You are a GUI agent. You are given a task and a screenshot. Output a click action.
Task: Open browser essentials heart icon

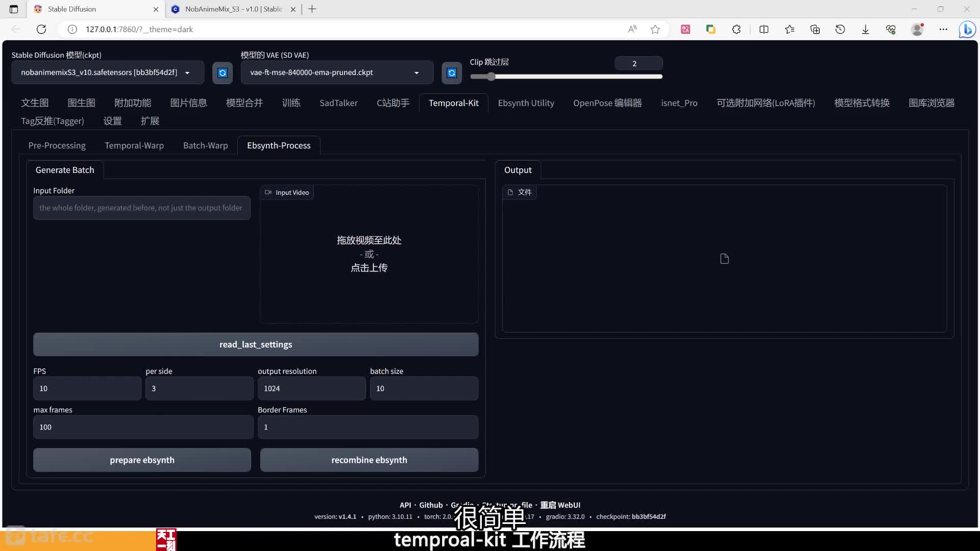coord(891,29)
